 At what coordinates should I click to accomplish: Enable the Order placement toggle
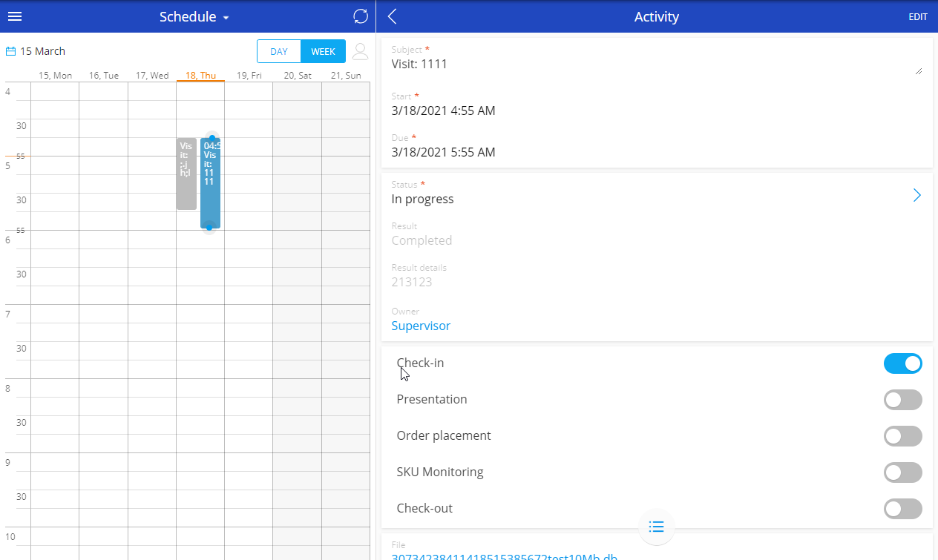(902, 436)
